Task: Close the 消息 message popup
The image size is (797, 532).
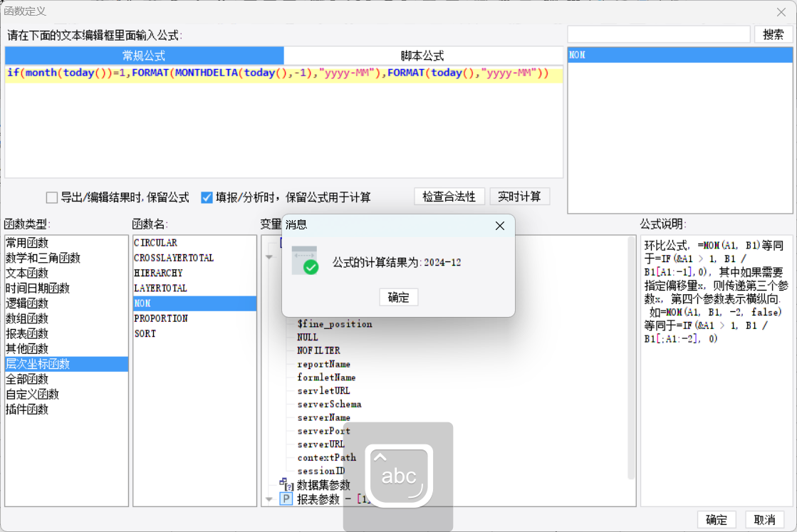Action: [499, 226]
